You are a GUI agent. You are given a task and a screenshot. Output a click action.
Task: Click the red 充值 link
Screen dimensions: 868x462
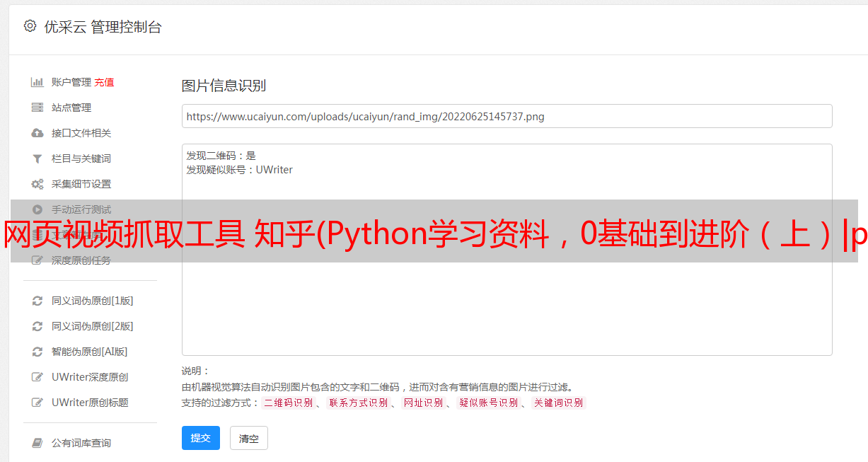[x=104, y=82]
